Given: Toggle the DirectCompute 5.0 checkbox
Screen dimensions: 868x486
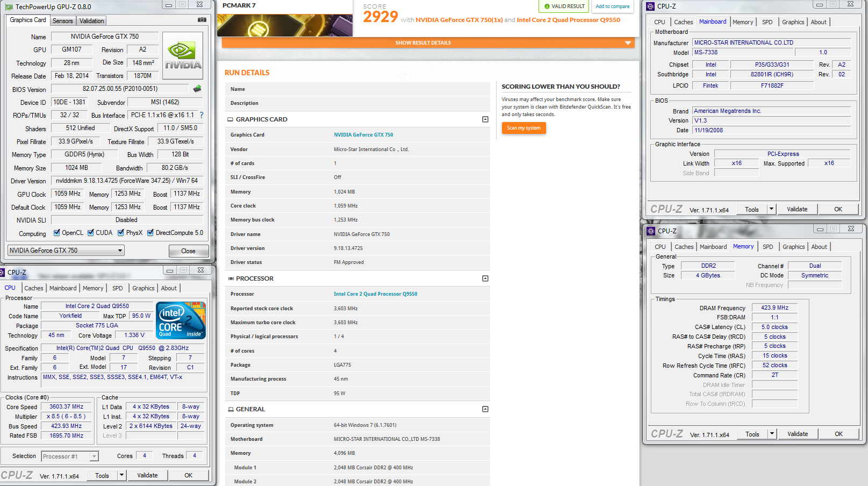Looking at the screenshot, I should click(x=150, y=233).
